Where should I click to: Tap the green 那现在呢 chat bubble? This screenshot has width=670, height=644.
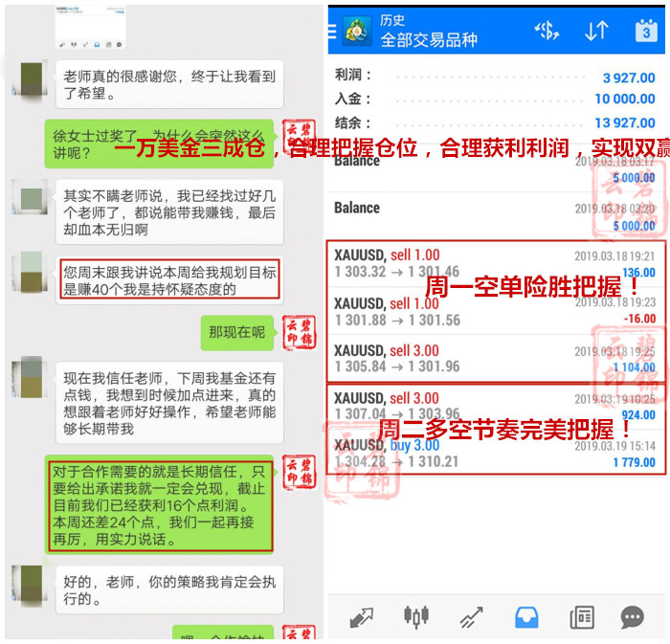pos(237,332)
